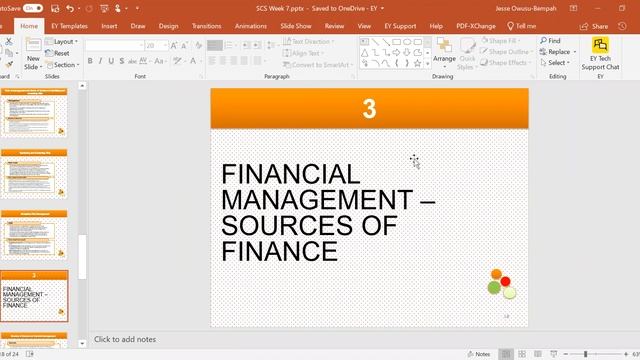Click the Font Color A icon
Screen dimensions: 640x360
point(193,61)
